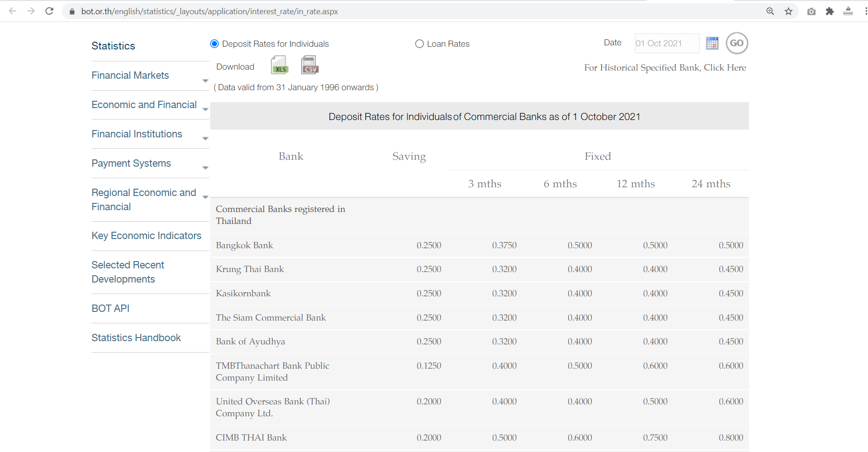
Task: Click the camera screenshot extension icon
Action: click(x=811, y=11)
